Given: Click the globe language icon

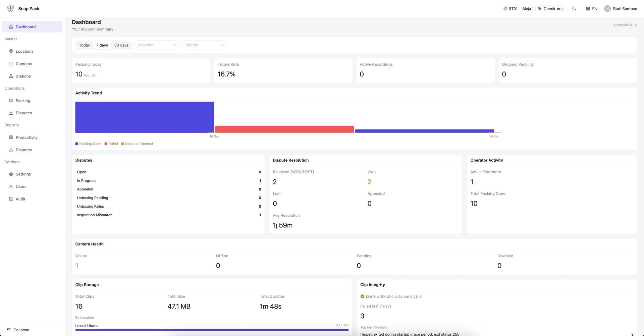Looking at the screenshot, I should [x=588, y=9].
